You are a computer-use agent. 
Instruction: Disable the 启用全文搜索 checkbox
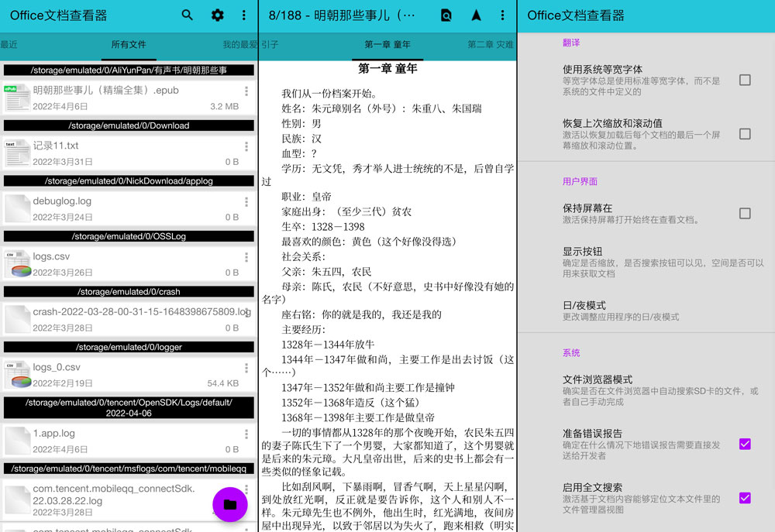(745, 498)
